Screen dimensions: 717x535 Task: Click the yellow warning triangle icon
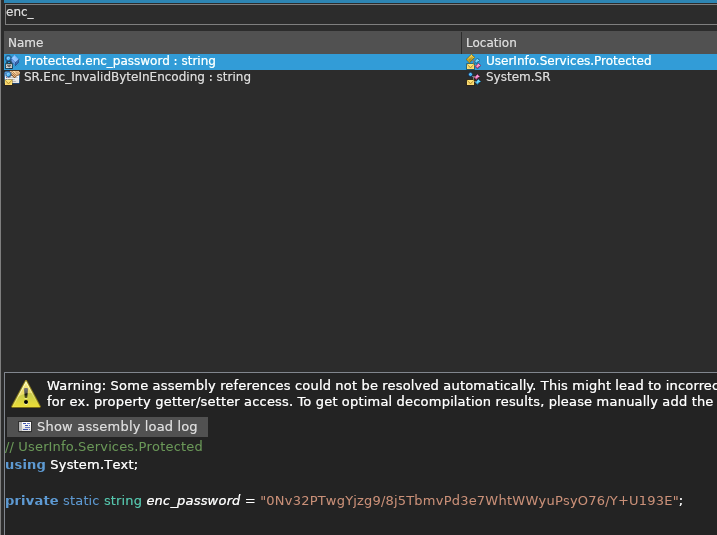26,394
